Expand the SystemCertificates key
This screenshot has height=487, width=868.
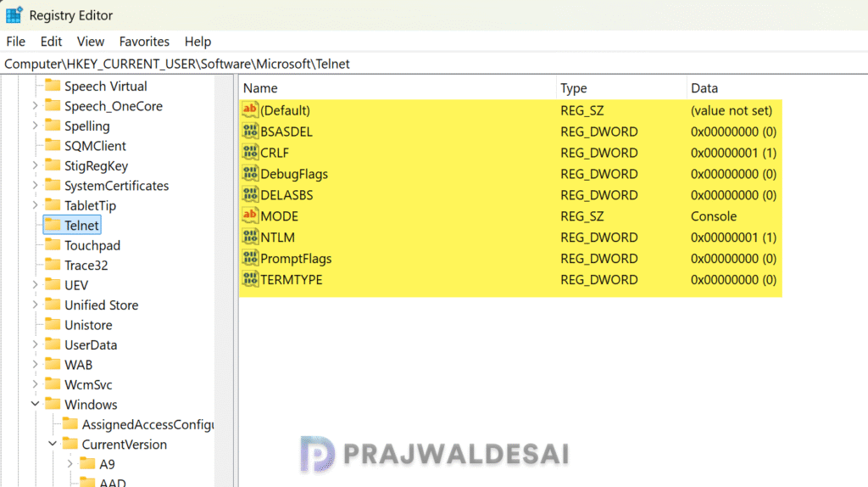click(35, 185)
